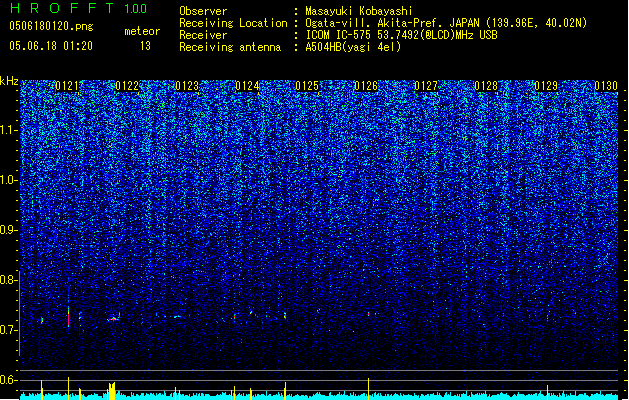Click the 0129 time marker

pyautogui.click(x=546, y=86)
